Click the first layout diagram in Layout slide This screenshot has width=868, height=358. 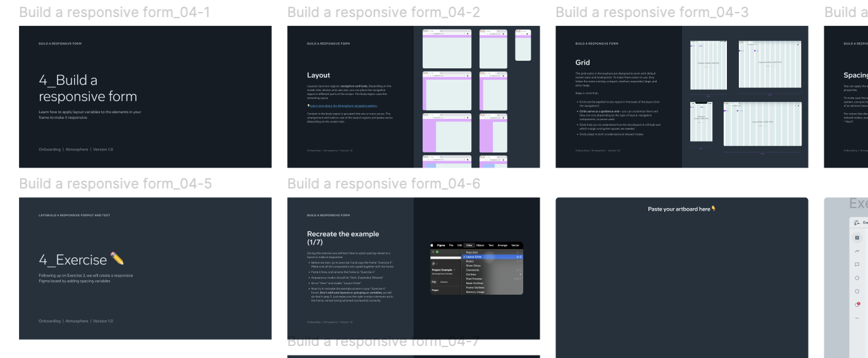(447, 48)
